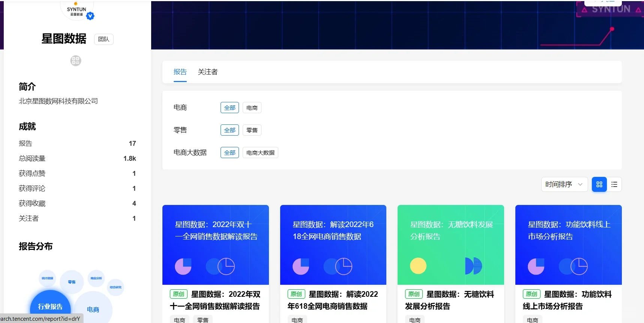This screenshot has width=644, height=323.
Task: Switch to the 报告 tab
Action: pyautogui.click(x=180, y=72)
